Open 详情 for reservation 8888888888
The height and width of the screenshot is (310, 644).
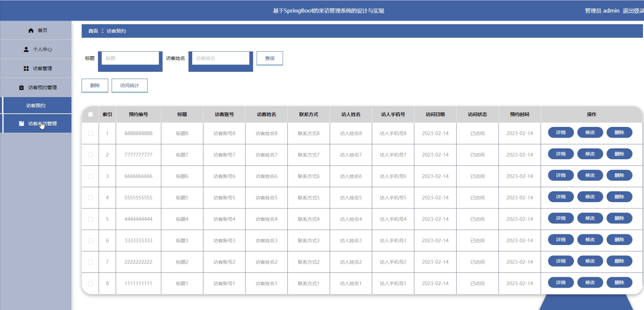coord(560,132)
